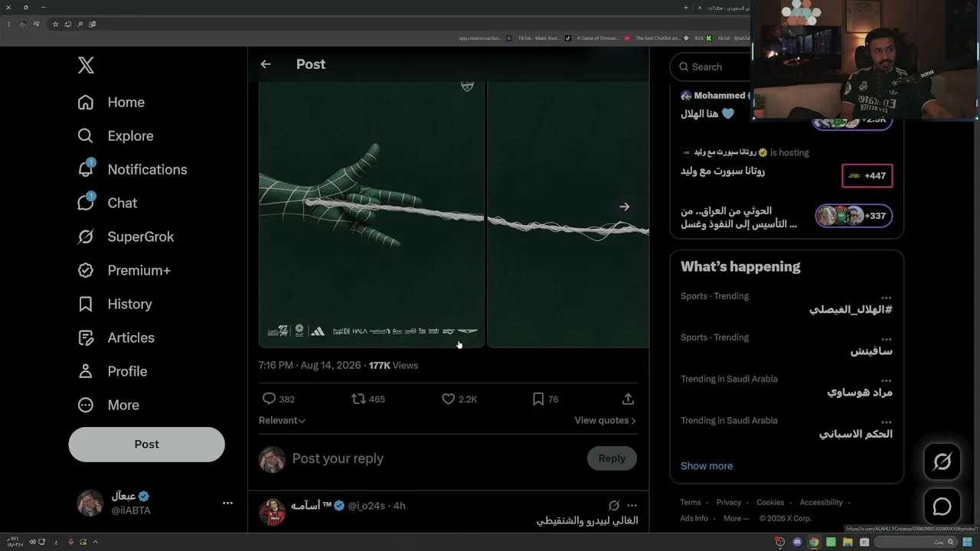The height and width of the screenshot is (551, 980).
Task: Expand the footer More menu
Action: 737,518
